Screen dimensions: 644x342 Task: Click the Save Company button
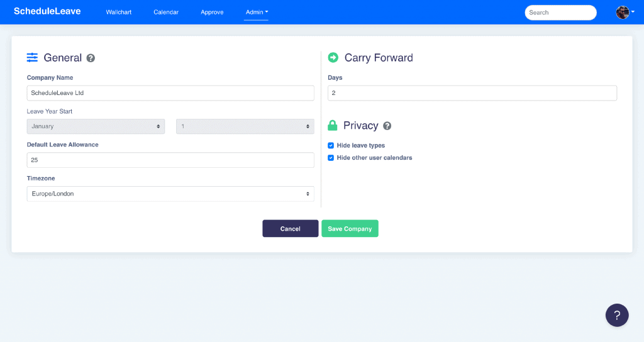(x=350, y=229)
